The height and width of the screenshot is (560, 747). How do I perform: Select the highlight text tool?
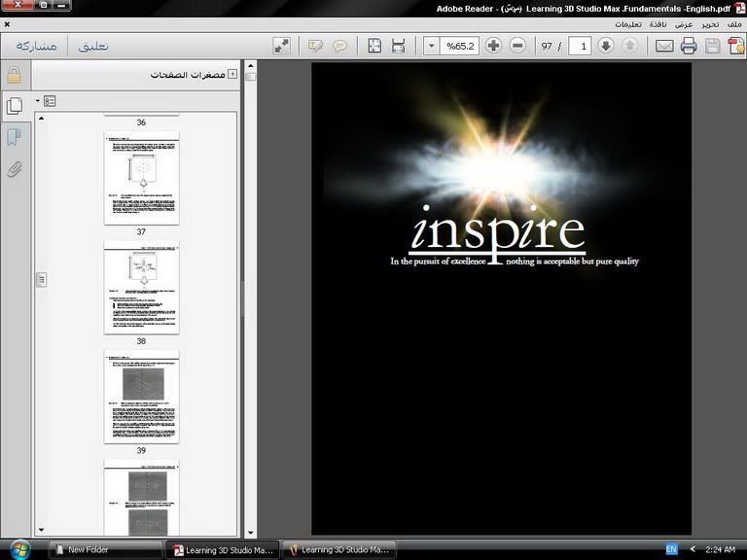[x=315, y=46]
